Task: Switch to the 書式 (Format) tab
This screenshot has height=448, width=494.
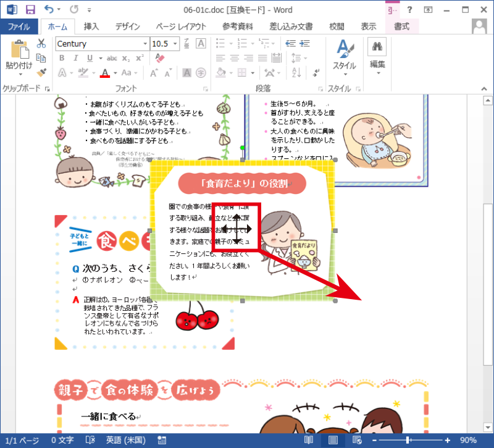Action: (401, 27)
